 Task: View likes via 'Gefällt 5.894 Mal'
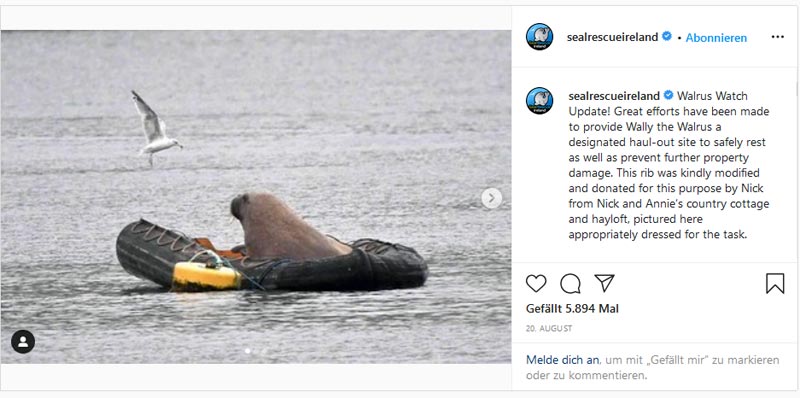pos(572,309)
